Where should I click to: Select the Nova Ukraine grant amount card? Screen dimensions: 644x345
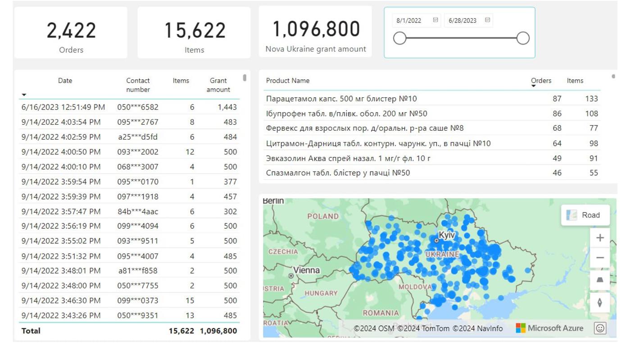(x=315, y=32)
